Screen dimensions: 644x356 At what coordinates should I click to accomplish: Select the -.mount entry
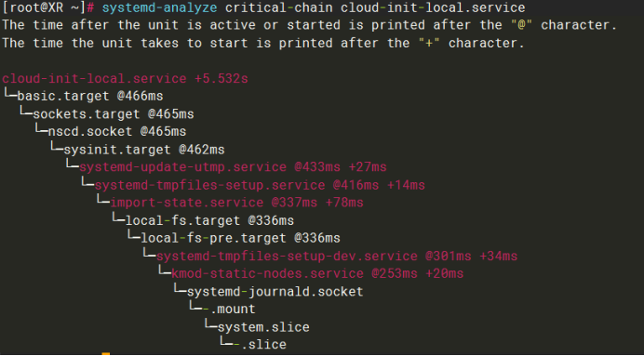pos(229,309)
